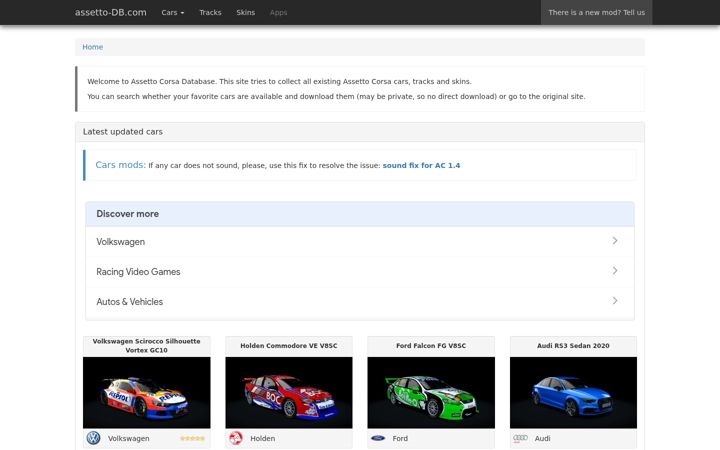
Task: Click the Audi rings logo icon
Action: (520, 438)
